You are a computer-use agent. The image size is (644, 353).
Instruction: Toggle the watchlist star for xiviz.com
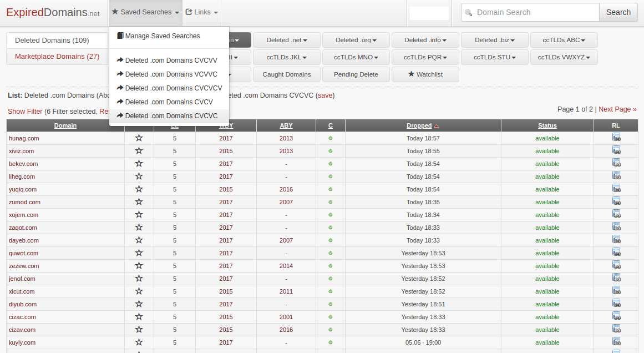139,151
